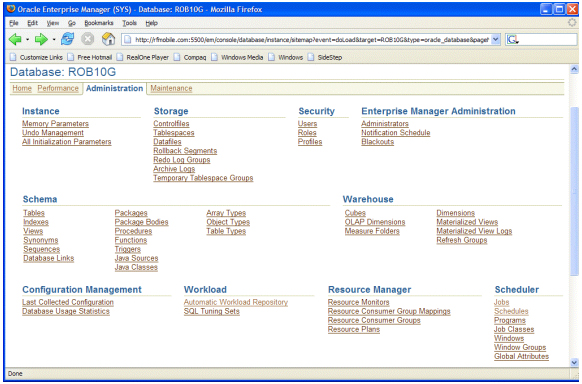Open Materialized View Logs link

click(474, 231)
